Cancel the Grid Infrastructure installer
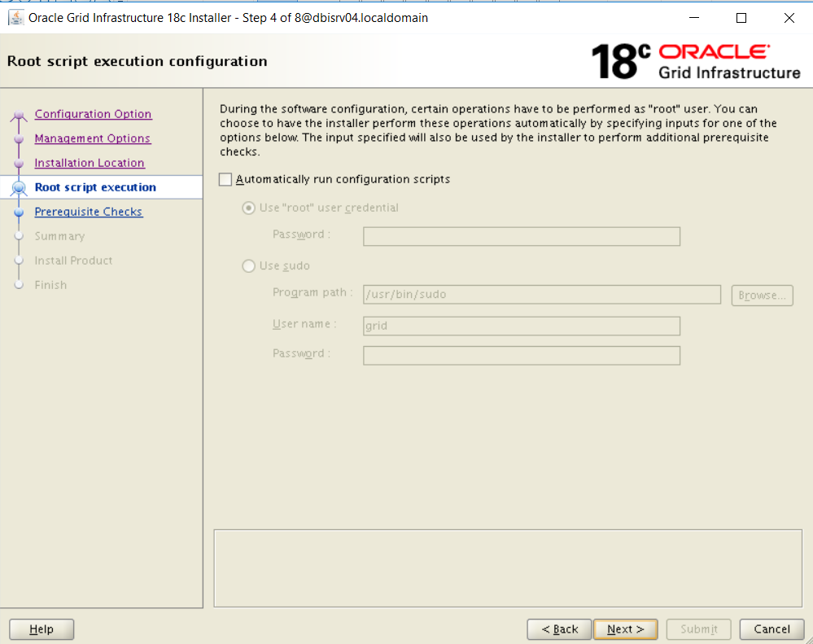Screen dimensions: 813x644 click(772, 629)
